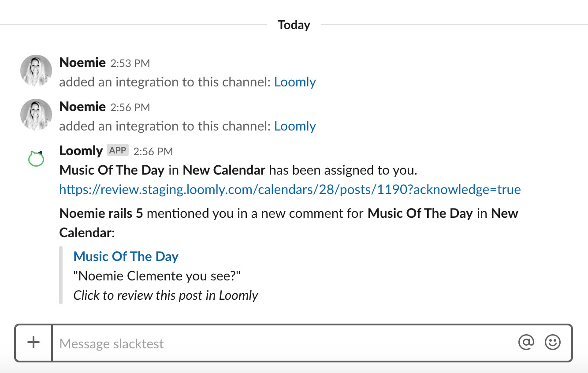Screen dimensions: 588x373
Task: Open the Music Of The Day post link
Action: 126,256
